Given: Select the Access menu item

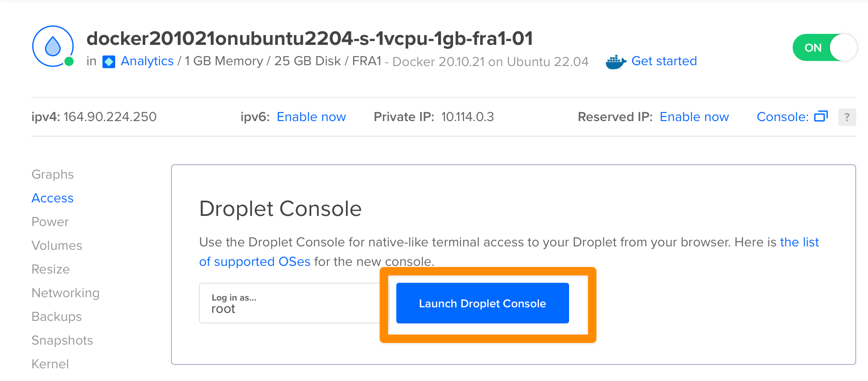Looking at the screenshot, I should [x=53, y=198].
